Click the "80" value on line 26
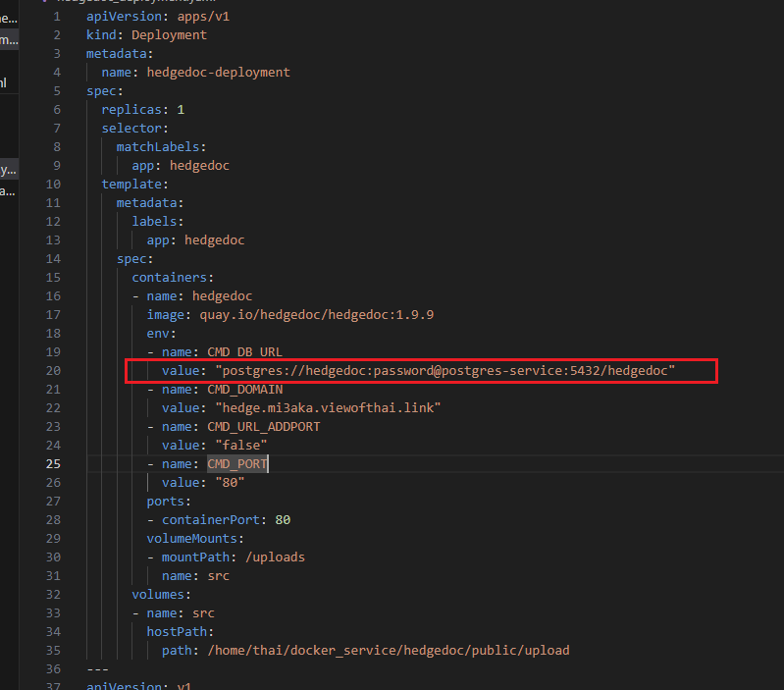Viewport: 784px width, 690px height. click(x=230, y=483)
